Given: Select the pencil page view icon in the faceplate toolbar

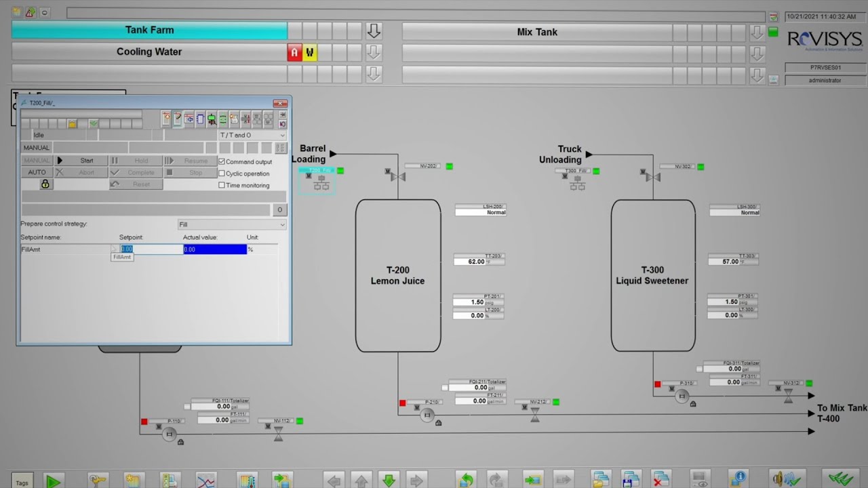Looking at the screenshot, I should tap(178, 119).
